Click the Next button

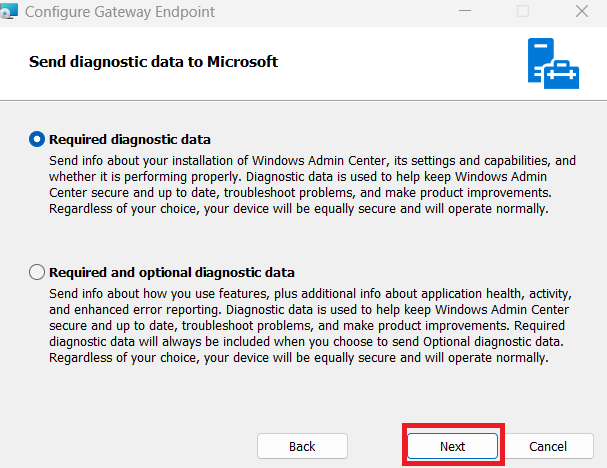(x=452, y=446)
